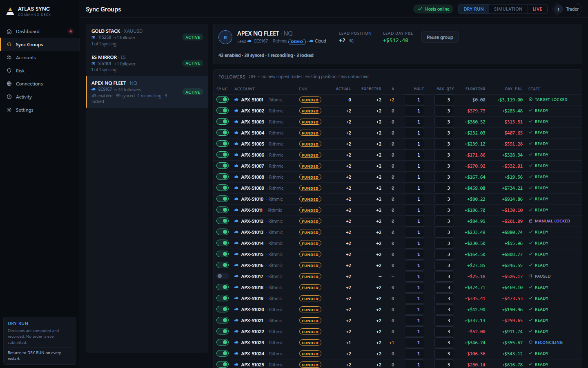Click the round R lead avatar
Image resolution: width=588 pixels, height=368 pixels.
(225, 38)
